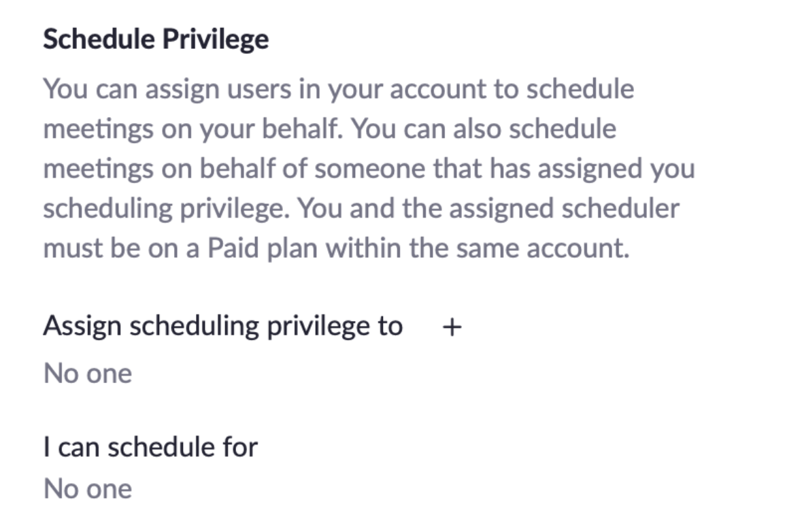The height and width of the screenshot is (532, 800).
Task: Select the I can schedule for label
Action: click(150, 447)
